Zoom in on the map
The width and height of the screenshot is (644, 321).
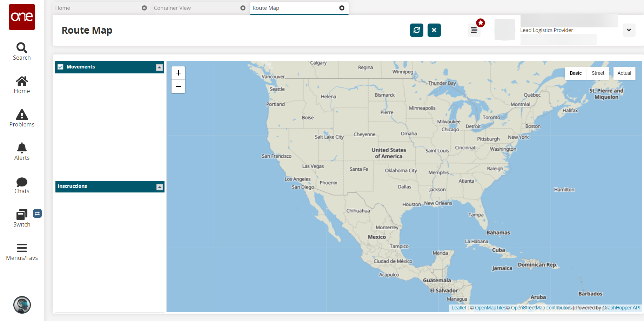point(178,73)
